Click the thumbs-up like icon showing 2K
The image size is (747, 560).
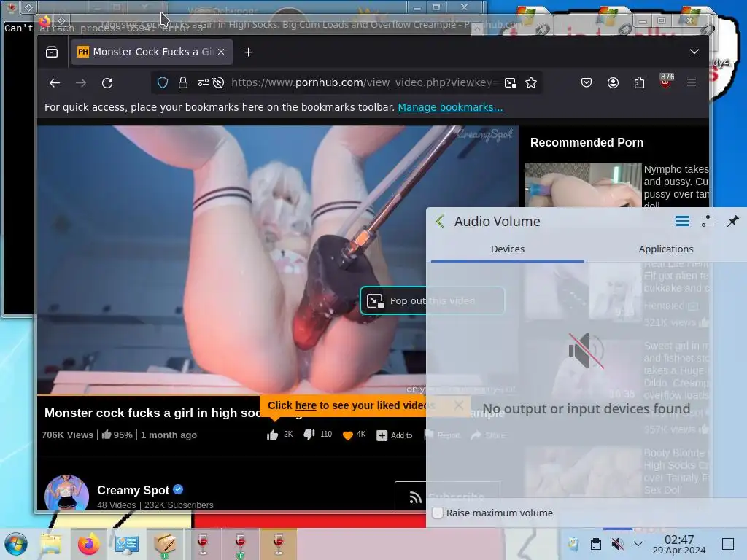[273, 435]
